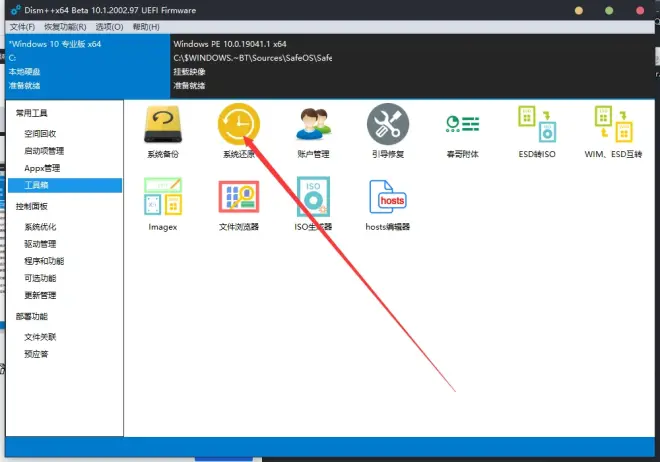Viewport: 660px width, 462px height.
Task: Open the 系统备份 system backup tool
Action: (163, 132)
